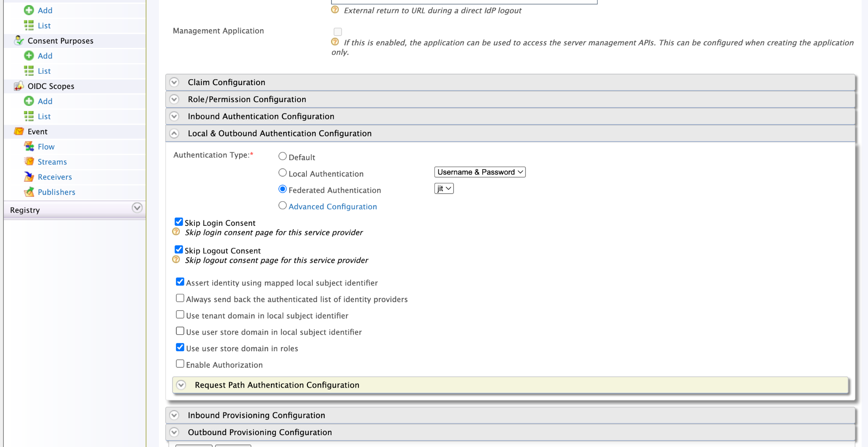Expand Inbound Provisioning Configuration section

510,415
